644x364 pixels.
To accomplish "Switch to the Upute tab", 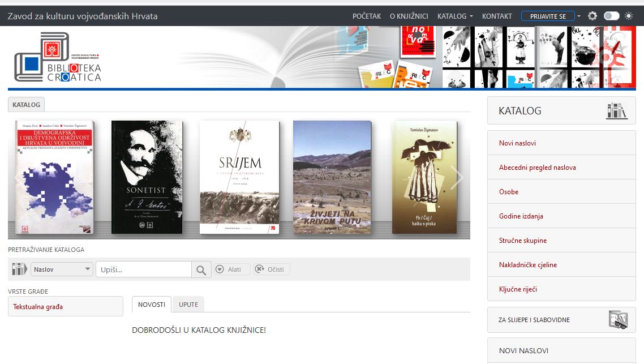I will point(188,305).
